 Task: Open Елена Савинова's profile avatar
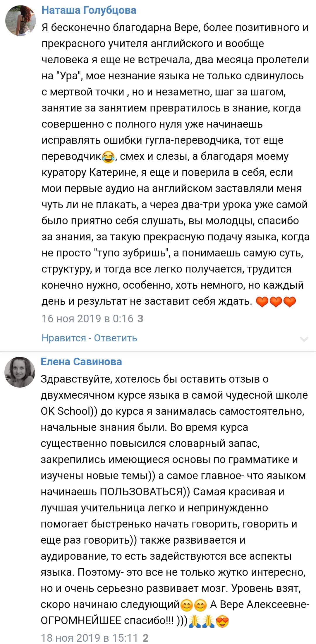coord(20,372)
